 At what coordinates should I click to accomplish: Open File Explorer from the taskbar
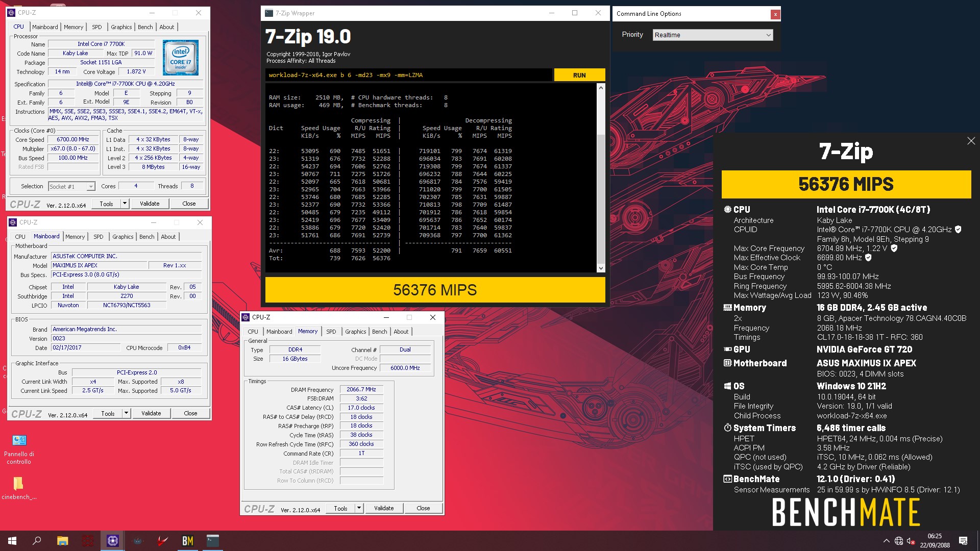click(x=62, y=541)
